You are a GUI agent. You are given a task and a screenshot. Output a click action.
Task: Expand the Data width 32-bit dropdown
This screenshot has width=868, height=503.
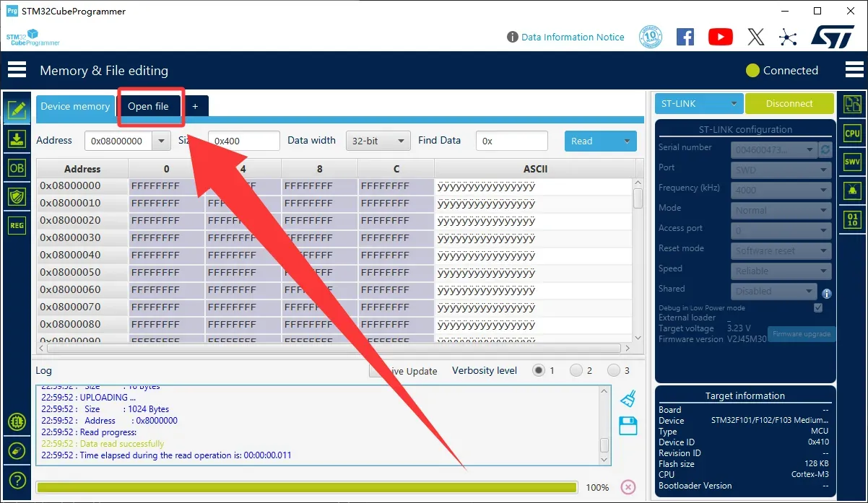pyautogui.click(x=378, y=141)
